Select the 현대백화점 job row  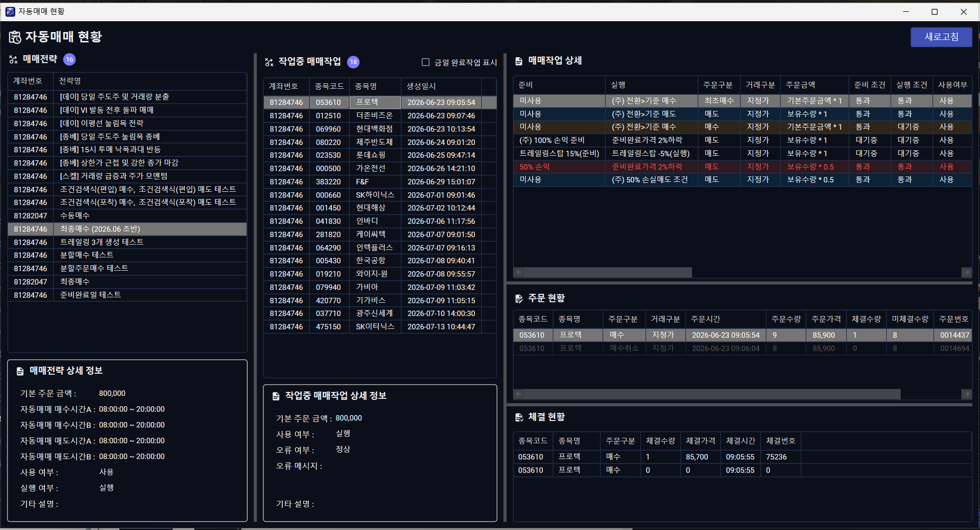pyautogui.click(x=380, y=129)
